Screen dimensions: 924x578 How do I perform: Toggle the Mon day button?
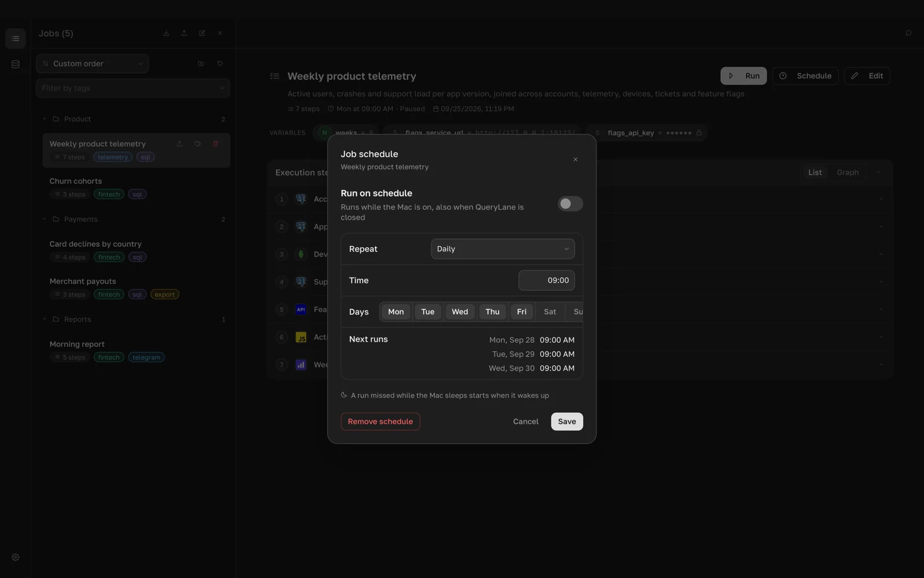[396, 312]
